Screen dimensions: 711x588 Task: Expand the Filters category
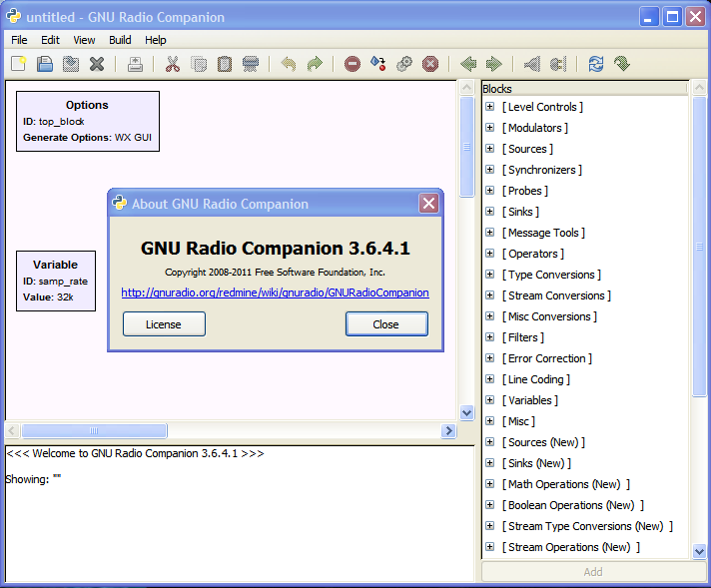[x=489, y=337]
